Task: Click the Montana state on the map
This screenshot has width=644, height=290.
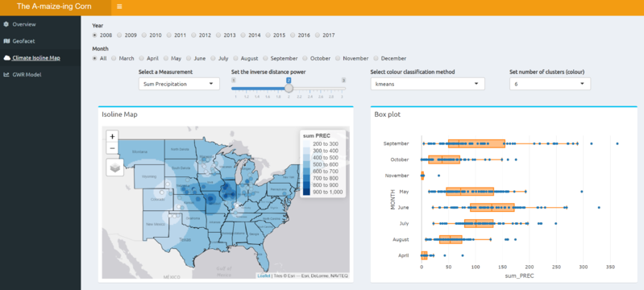Action: tap(139, 152)
